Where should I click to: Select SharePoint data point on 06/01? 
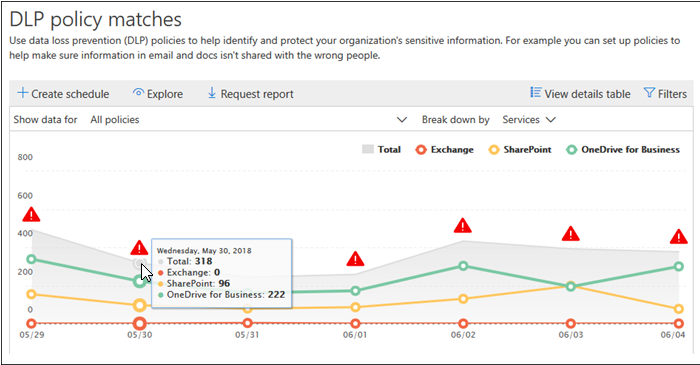(x=355, y=307)
